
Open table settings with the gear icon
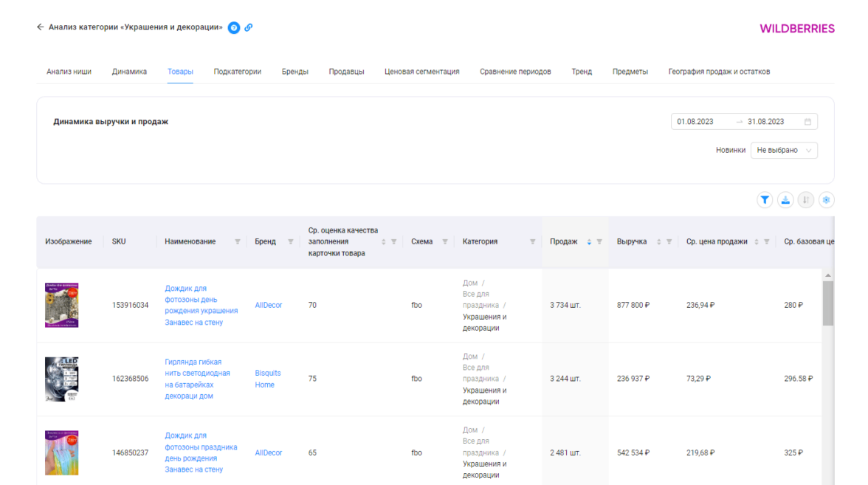(x=827, y=200)
